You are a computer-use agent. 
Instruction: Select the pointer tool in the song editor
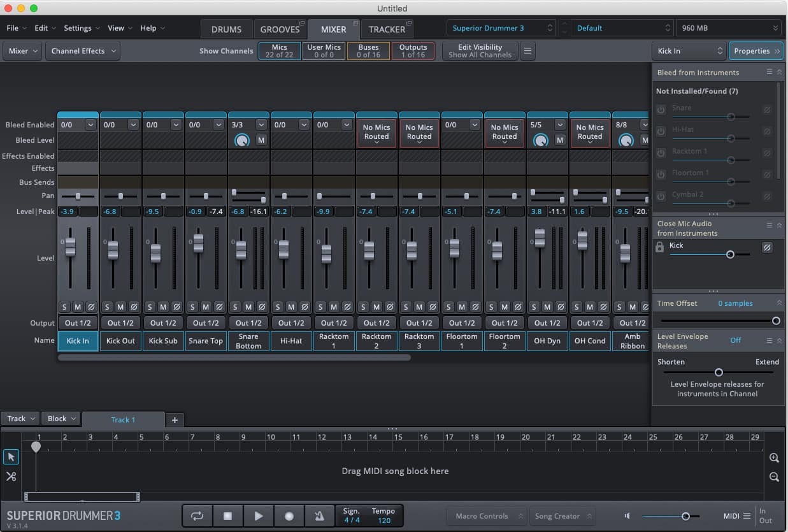coord(10,457)
